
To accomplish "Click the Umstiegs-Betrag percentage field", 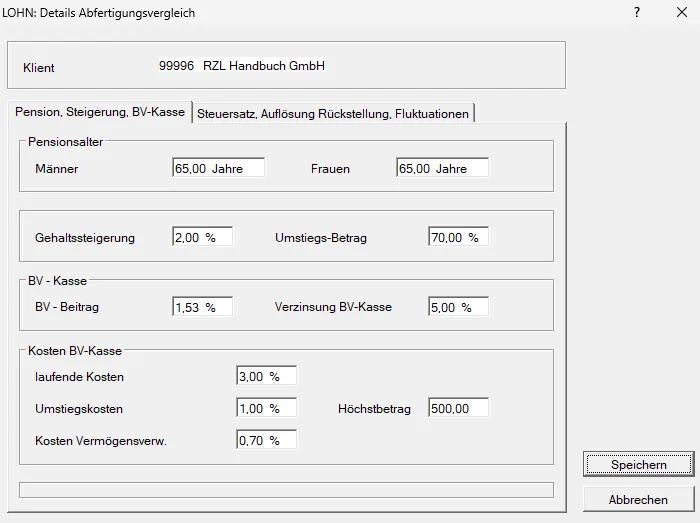I will (x=458, y=237).
